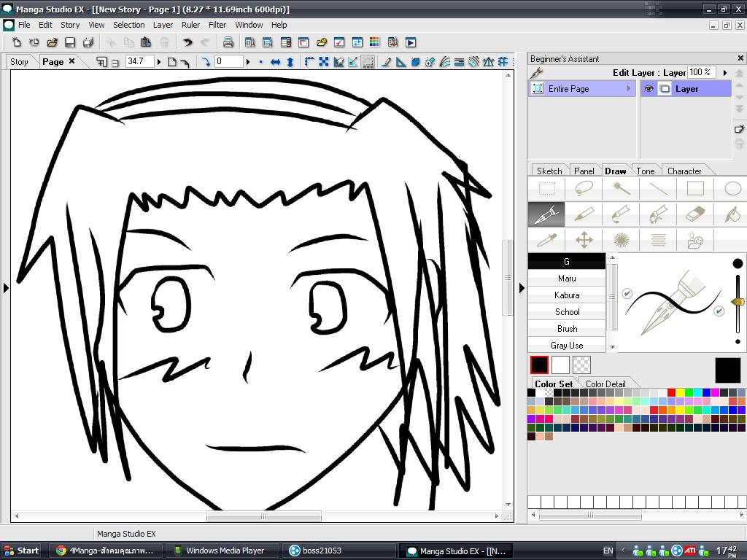Pick the Eyedropper tool
The width and height of the screenshot is (747, 560).
coord(546,239)
